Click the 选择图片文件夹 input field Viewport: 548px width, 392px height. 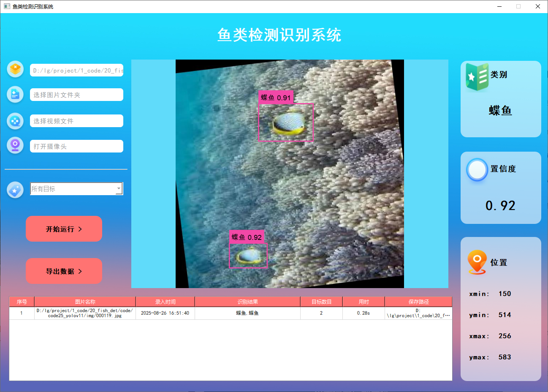click(x=76, y=95)
